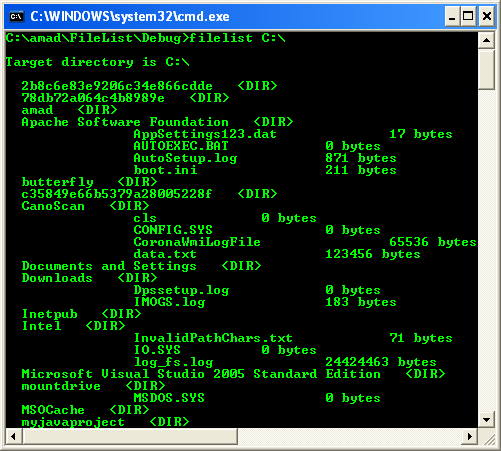Click the vertical scrollbar up arrow
This screenshot has height=451, width=501.
[x=486, y=40]
